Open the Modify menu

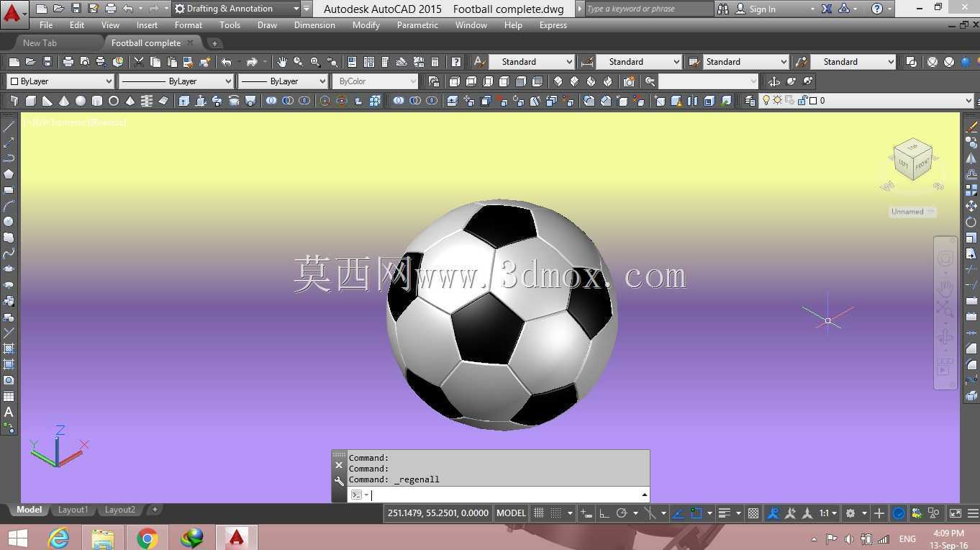tap(366, 25)
